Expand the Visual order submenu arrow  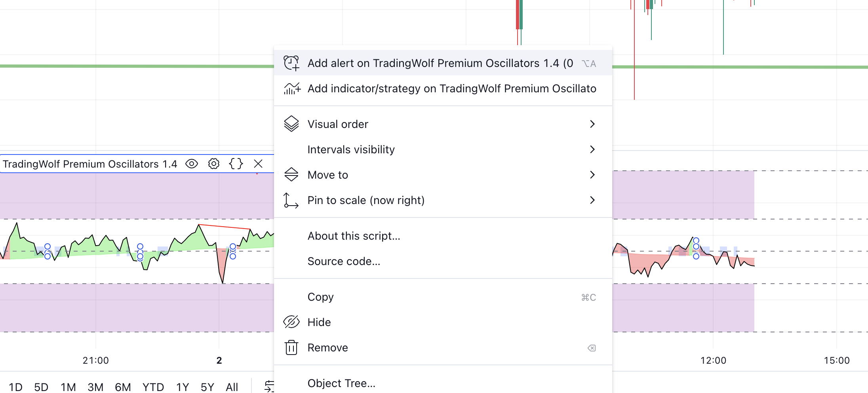point(592,124)
